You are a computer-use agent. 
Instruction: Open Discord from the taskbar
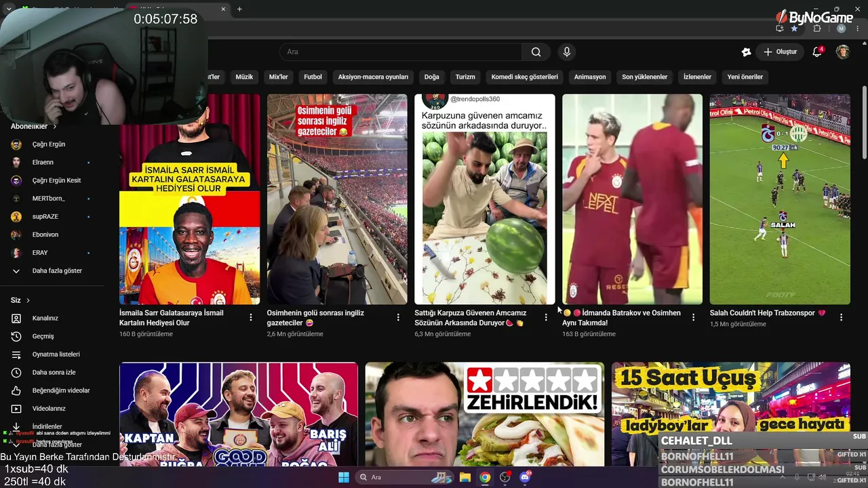pyautogui.click(x=525, y=477)
